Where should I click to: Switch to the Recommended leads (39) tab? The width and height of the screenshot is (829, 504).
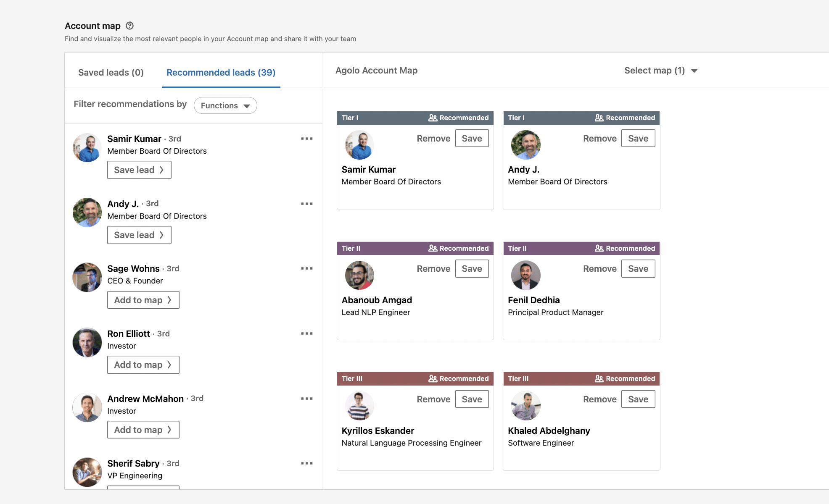221,72
